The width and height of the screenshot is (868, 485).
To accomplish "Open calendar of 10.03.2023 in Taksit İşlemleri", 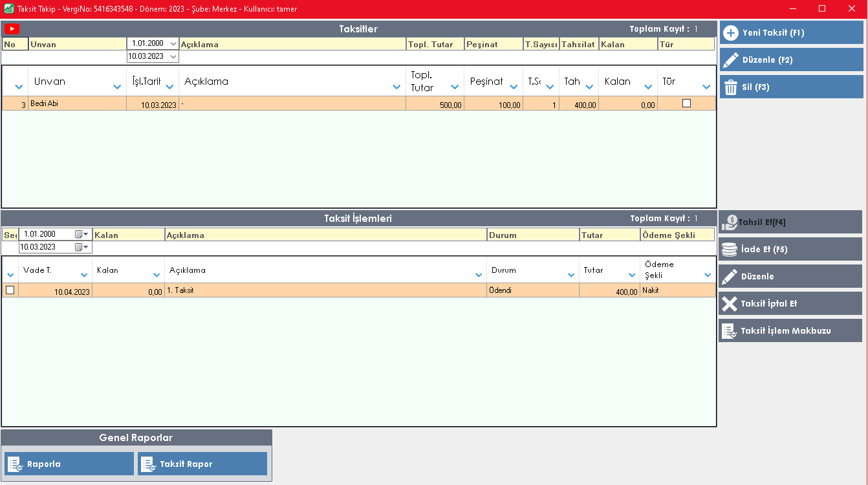I will pyautogui.click(x=82, y=247).
